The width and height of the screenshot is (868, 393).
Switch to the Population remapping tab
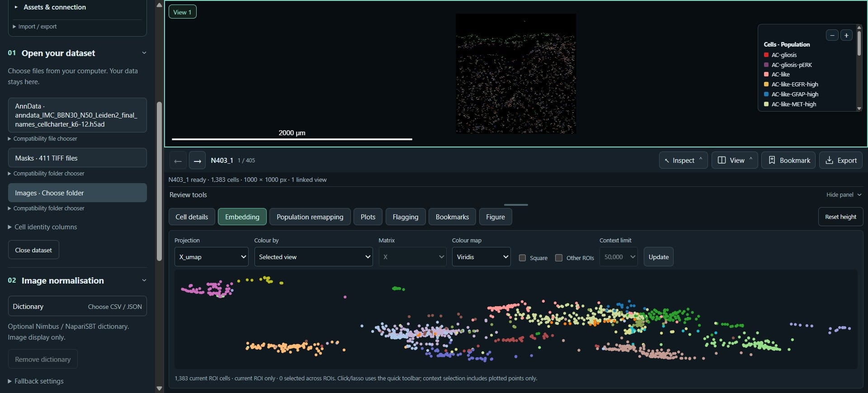pos(310,217)
